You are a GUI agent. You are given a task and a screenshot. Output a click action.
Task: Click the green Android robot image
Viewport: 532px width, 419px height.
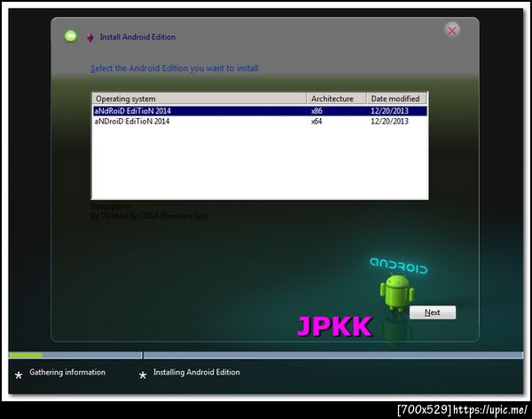point(396,293)
